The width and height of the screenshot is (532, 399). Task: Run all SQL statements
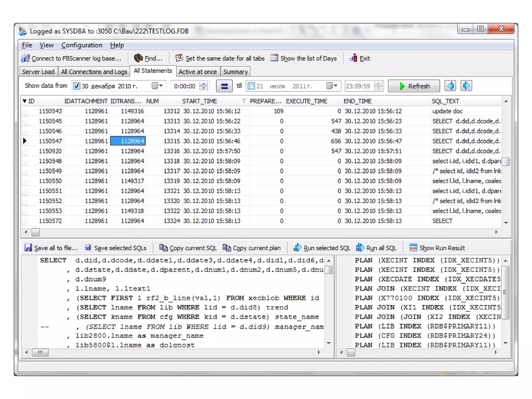coord(376,248)
